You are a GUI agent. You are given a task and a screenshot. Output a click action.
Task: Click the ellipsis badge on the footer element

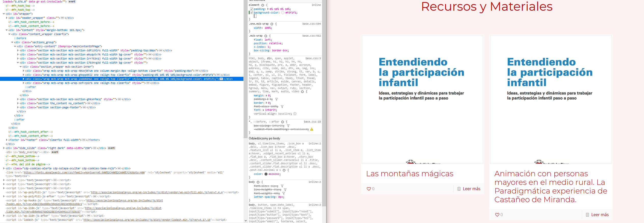click(84, 140)
